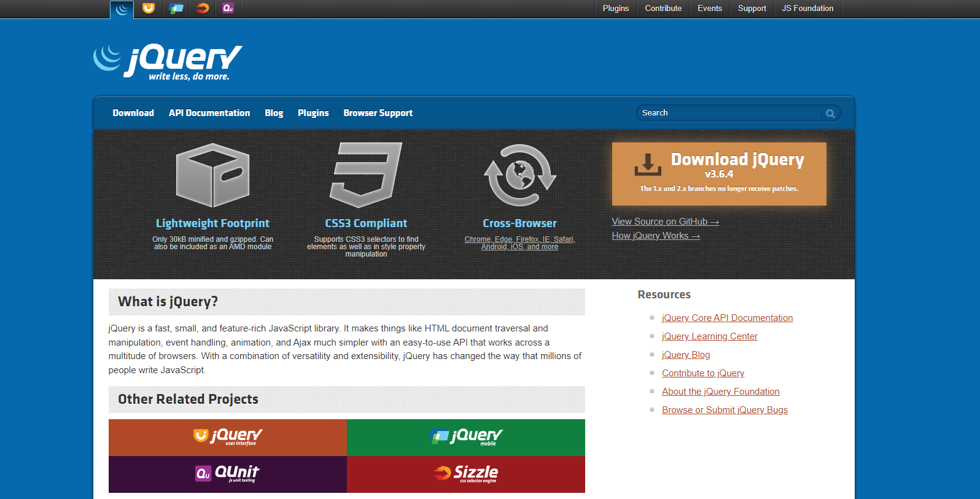Open the Plugins nav item in blue bar
This screenshot has width=980, height=499.
pyautogui.click(x=313, y=113)
